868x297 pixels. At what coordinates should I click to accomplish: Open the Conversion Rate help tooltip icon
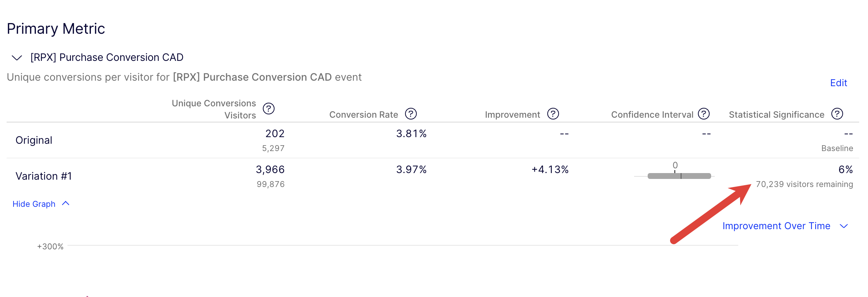[x=411, y=114]
